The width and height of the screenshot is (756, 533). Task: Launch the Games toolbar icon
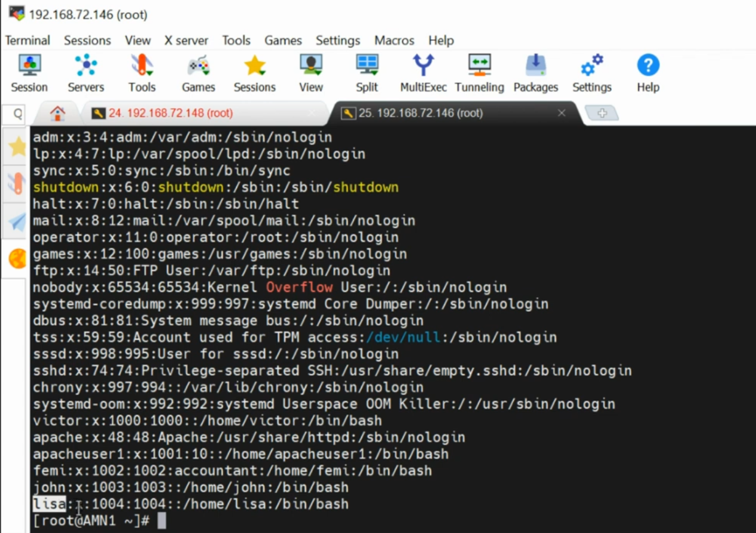[x=198, y=72]
